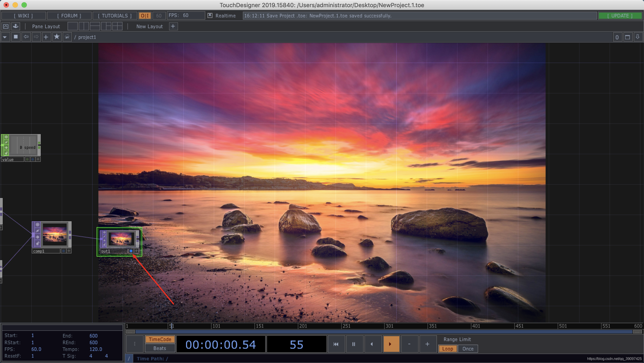Image resolution: width=644 pixels, height=363 pixels.
Task: Click the bookmark star icon in path bar
Action: 57,37
